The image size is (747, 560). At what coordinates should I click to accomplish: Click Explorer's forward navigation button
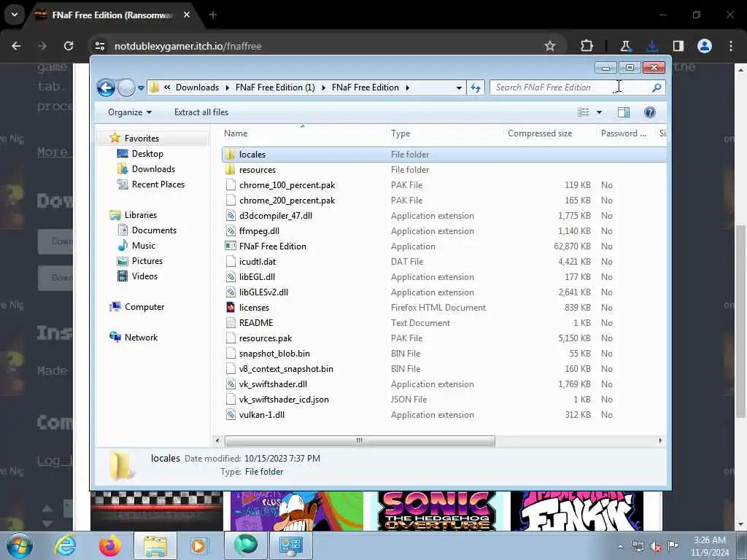(x=126, y=87)
